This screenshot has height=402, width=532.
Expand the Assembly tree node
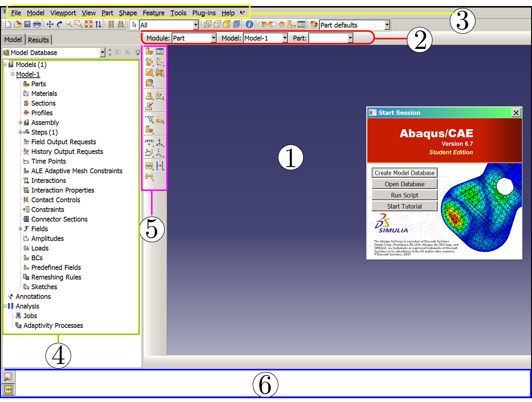[21, 122]
